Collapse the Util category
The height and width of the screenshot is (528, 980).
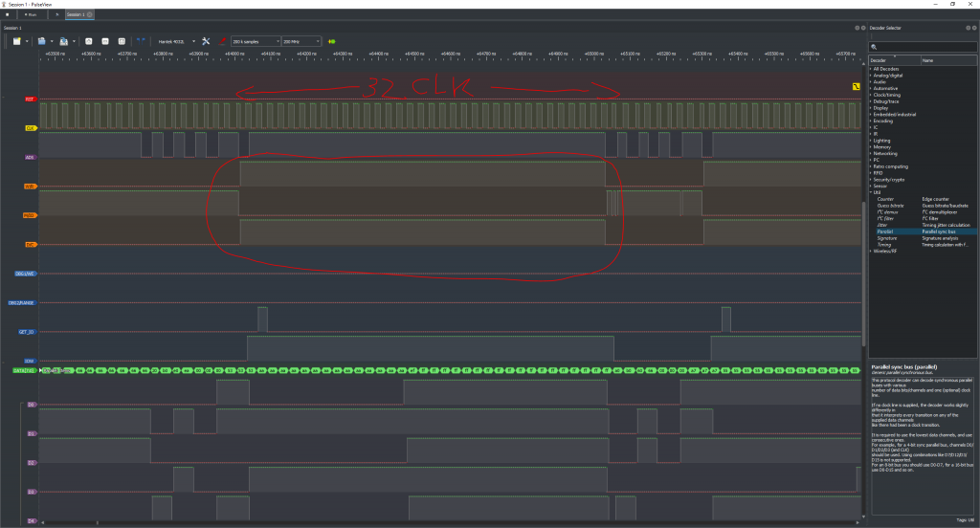871,192
